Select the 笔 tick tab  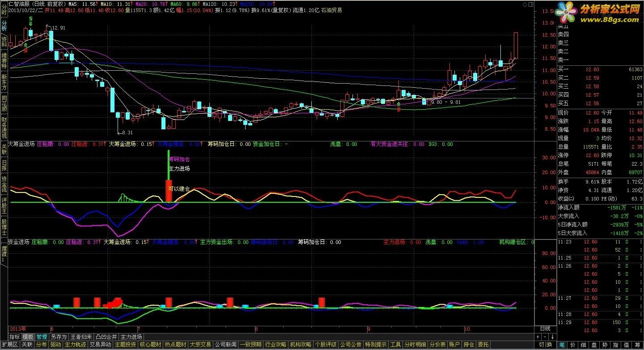click(x=562, y=345)
